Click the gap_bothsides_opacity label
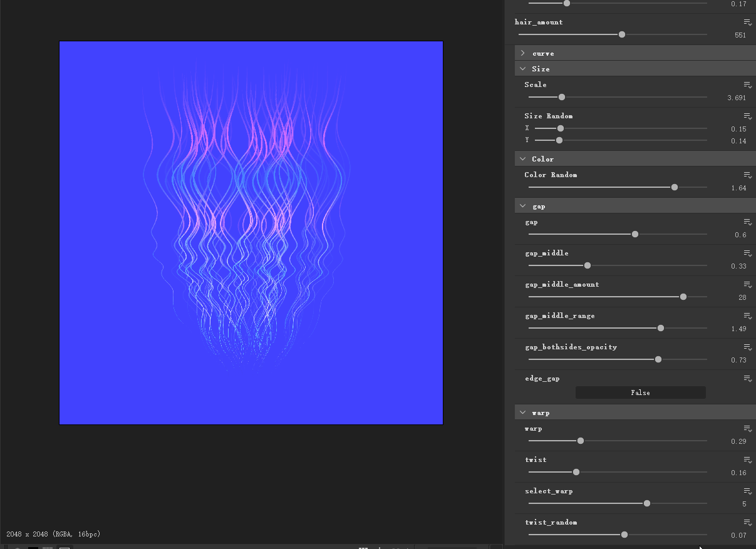This screenshot has width=756, height=549. 571,347
